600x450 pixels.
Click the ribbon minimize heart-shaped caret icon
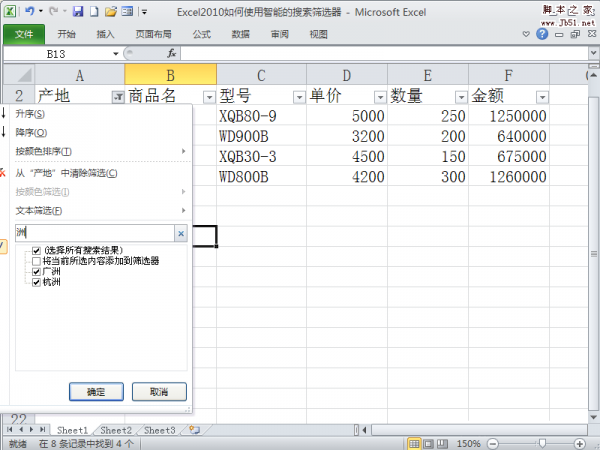[526, 34]
